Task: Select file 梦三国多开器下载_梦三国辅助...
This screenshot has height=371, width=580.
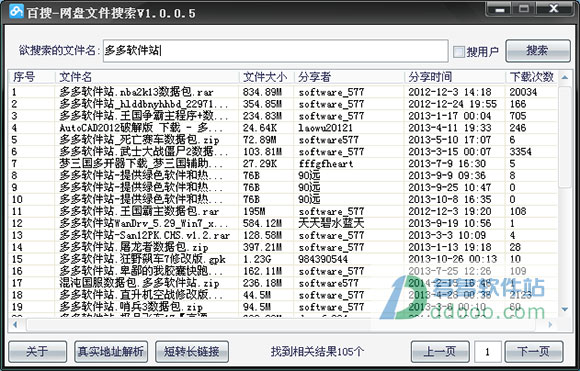Action: click(x=141, y=163)
